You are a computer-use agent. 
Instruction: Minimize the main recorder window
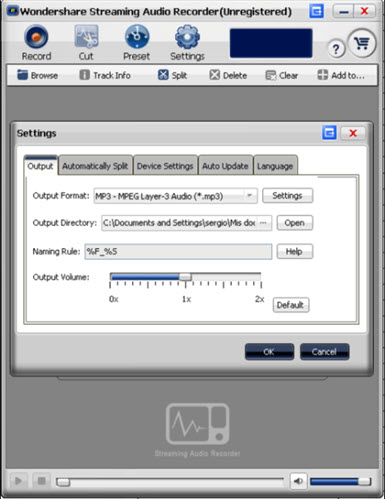tap(344, 12)
